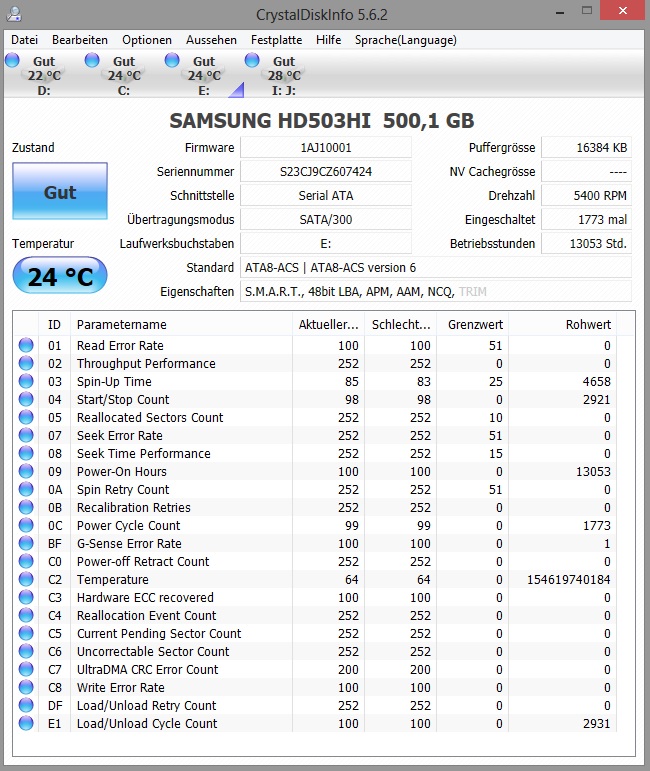This screenshot has width=650, height=771.
Task: Open the Aussehen menu
Action: [211, 40]
